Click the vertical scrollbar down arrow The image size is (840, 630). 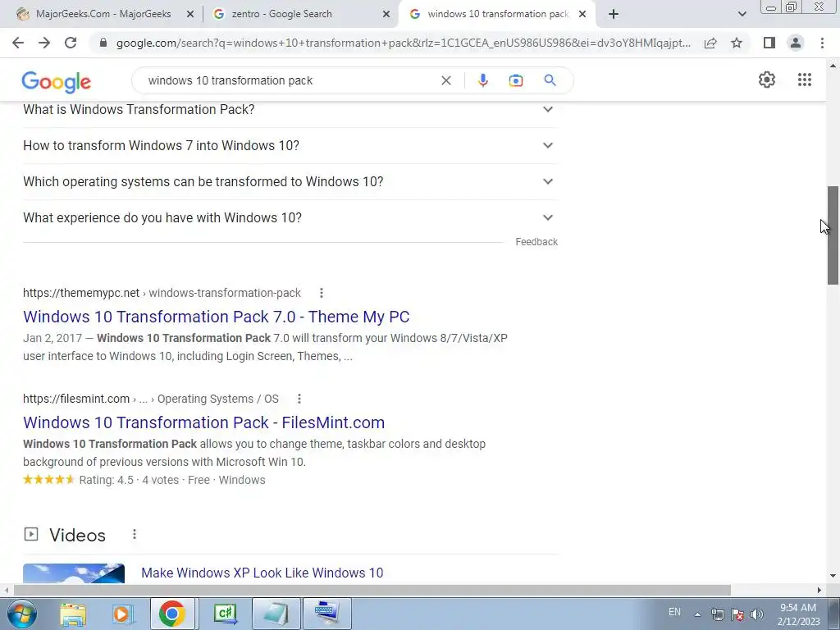(833, 576)
